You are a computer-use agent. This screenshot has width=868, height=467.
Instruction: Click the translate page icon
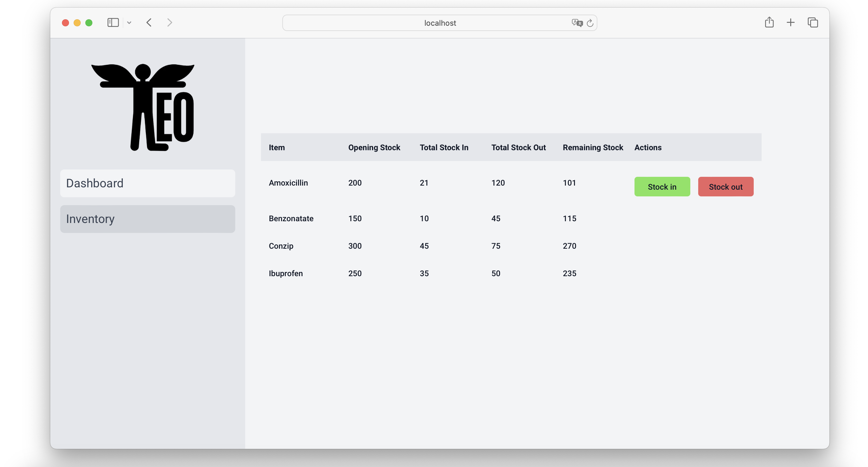coord(577,23)
